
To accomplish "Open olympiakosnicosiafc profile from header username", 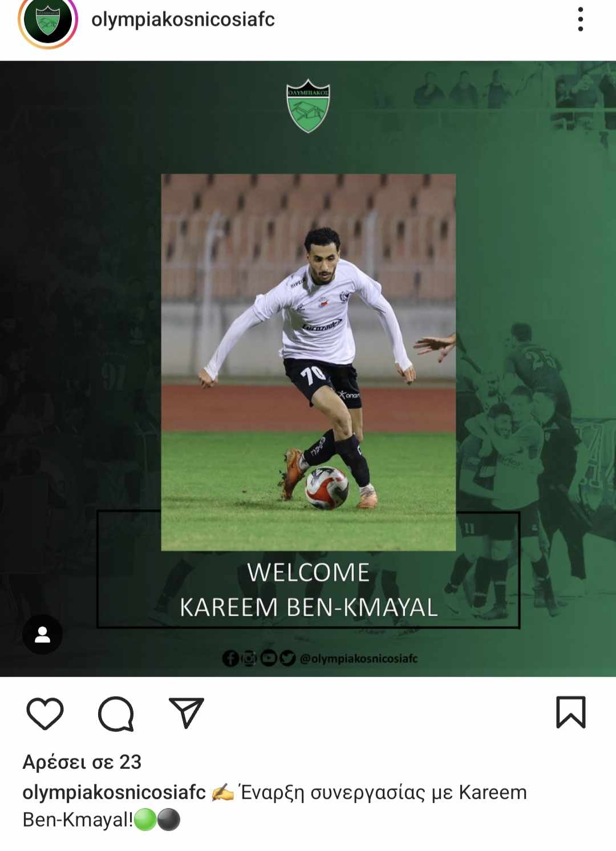I will click(x=183, y=19).
